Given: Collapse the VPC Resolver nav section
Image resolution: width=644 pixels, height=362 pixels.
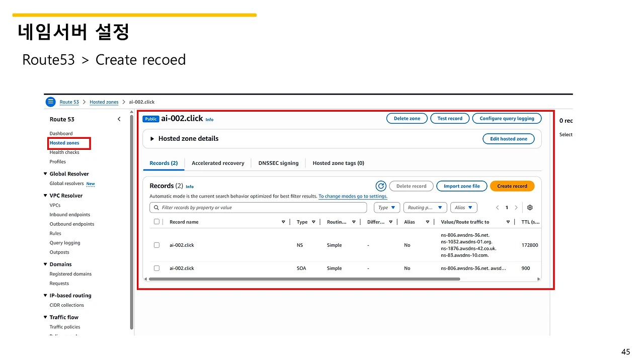Looking at the screenshot, I should click(x=45, y=196).
